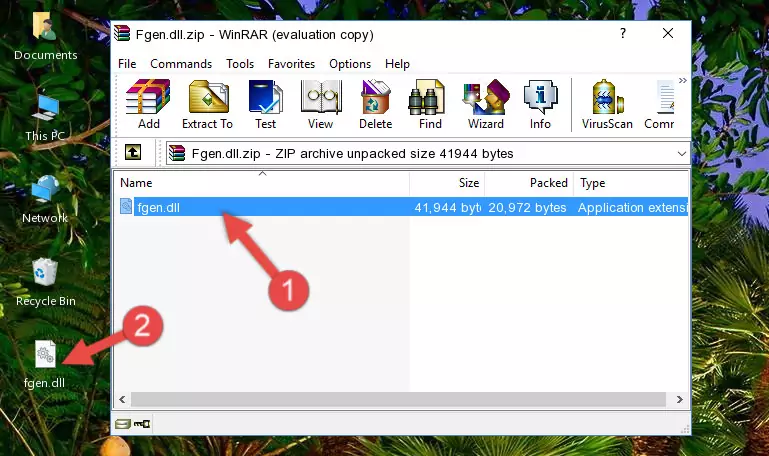Click the 20,972 bytes packed cell

(x=527, y=207)
